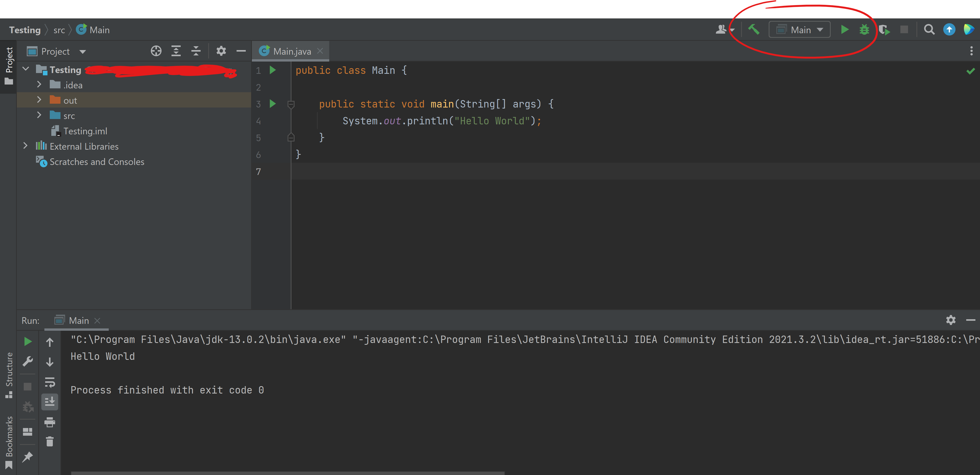This screenshot has height=475, width=980.
Task: Run Main with the green play button in top toolbar
Action: [x=844, y=29]
